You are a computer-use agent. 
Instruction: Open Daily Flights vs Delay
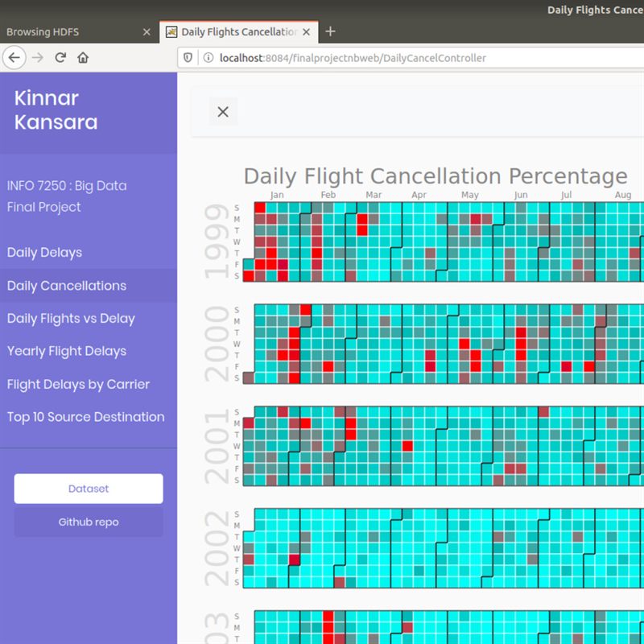click(x=71, y=319)
